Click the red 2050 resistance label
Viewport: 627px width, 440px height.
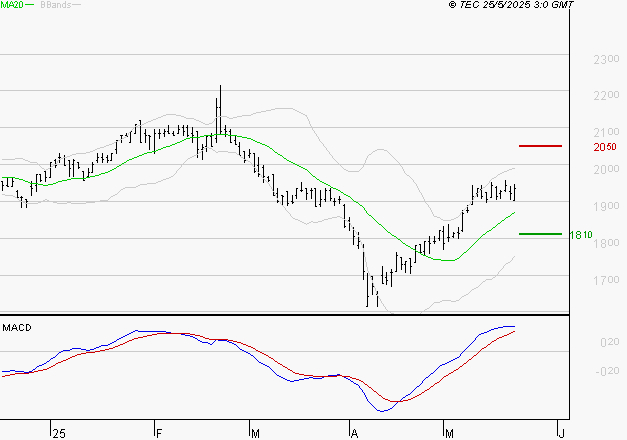pos(605,147)
